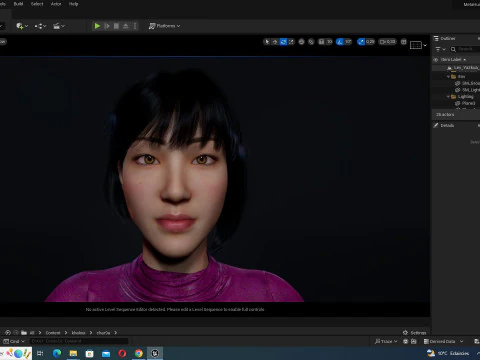This screenshot has height=360, width=480.
Task: Toggle visibility eye in Outliner header
Action: pos(435,60)
